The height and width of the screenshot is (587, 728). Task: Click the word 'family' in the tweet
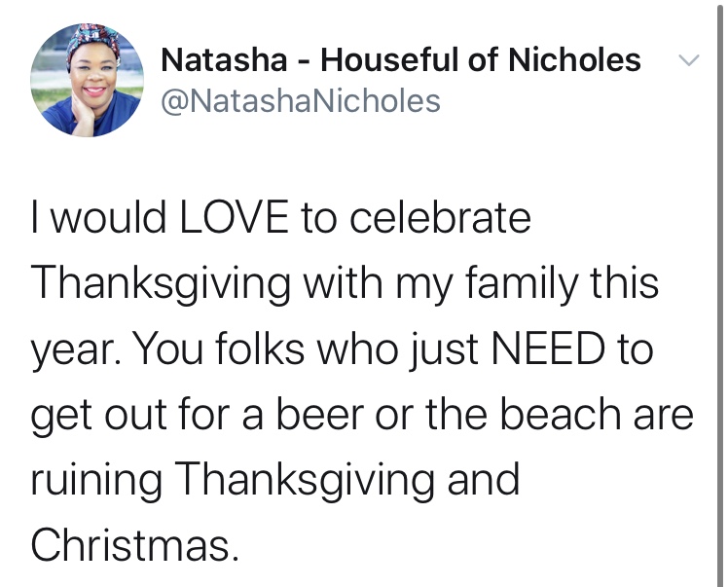(x=518, y=284)
